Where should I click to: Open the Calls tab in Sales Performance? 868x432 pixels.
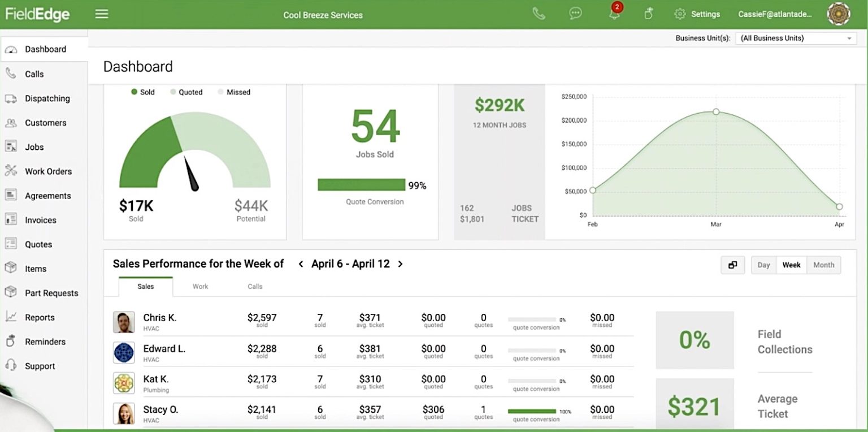[x=254, y=286]
